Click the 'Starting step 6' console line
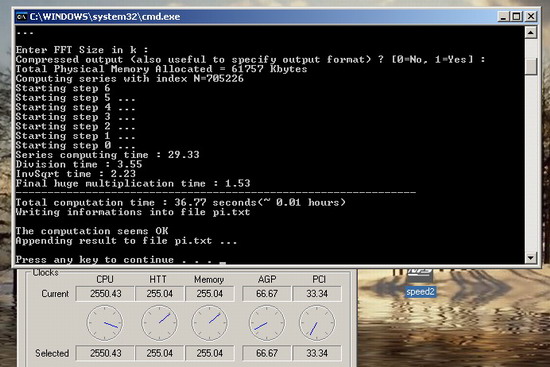The width and height of the screenshot is (550, 367). click(x=63, y=88)
